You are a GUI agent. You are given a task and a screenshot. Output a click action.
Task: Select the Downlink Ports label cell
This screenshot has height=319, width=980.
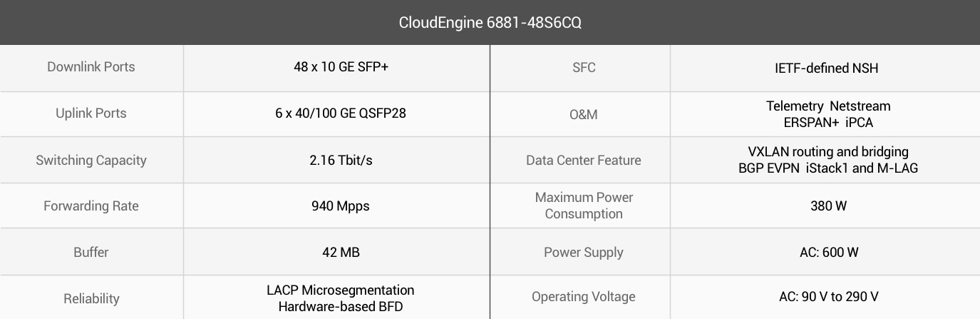click(x=91, y=69)
